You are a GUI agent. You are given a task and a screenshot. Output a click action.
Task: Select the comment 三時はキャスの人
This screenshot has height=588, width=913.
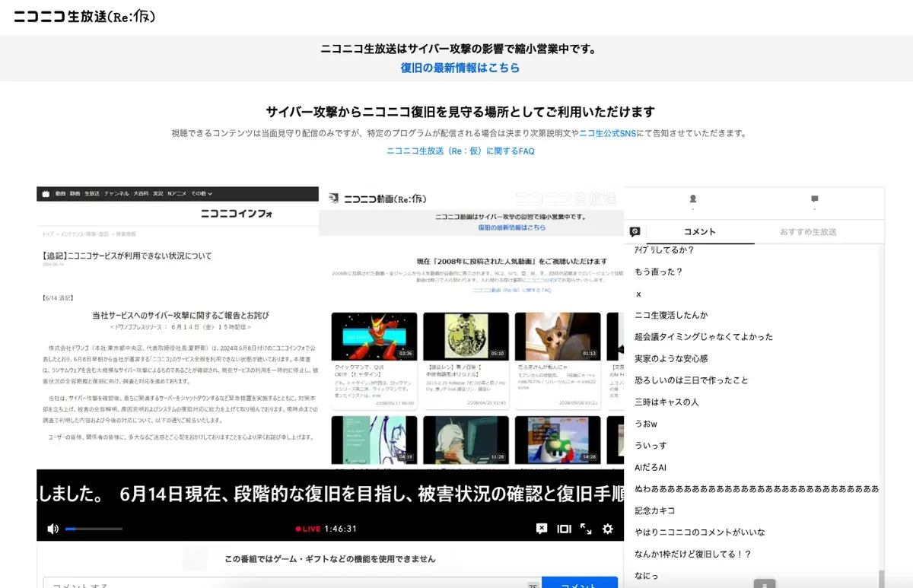666,402
